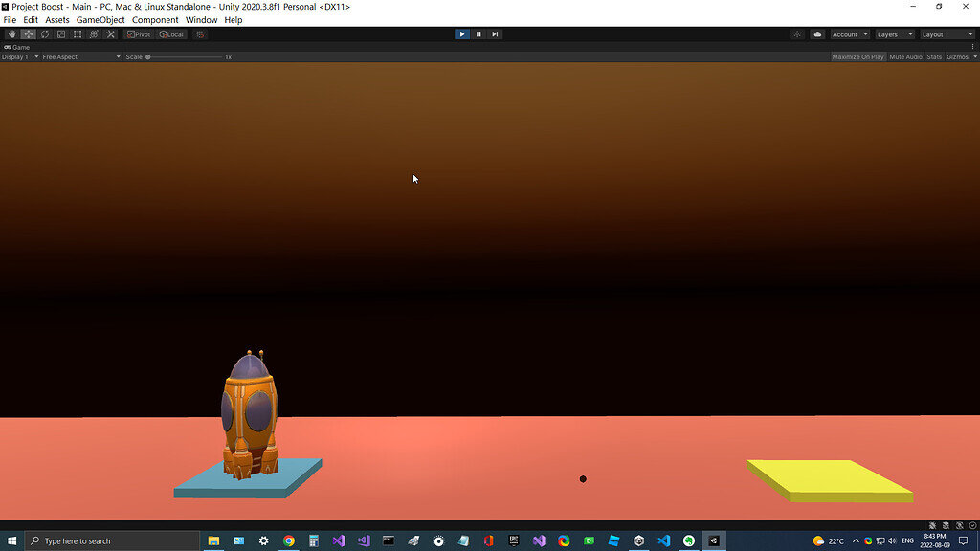980x551 pixels.
Task: Pause play mode with the pause button
Action: tap(479, 33)
